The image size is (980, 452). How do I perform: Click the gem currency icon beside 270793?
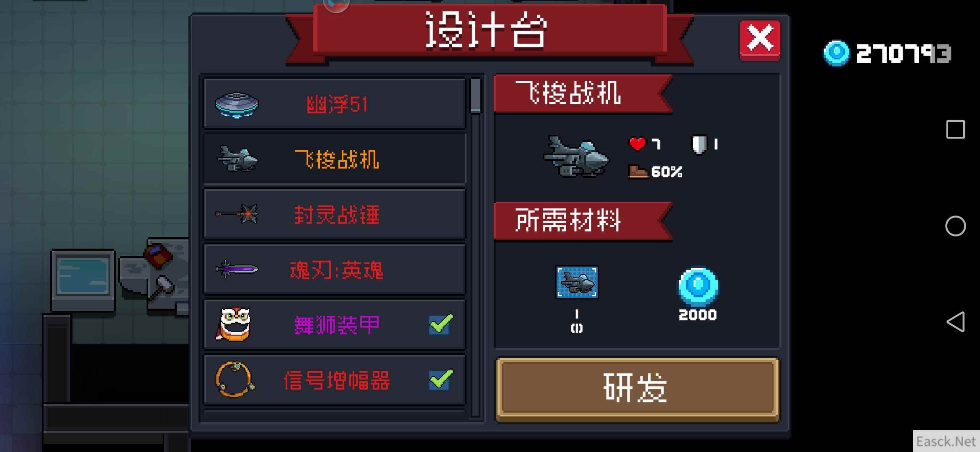click(836, 54)
